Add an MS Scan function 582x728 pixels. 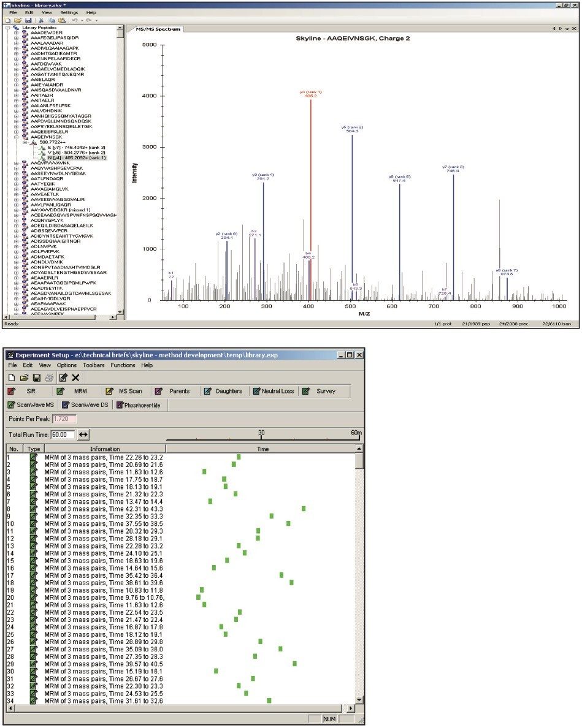pos(124,391)
